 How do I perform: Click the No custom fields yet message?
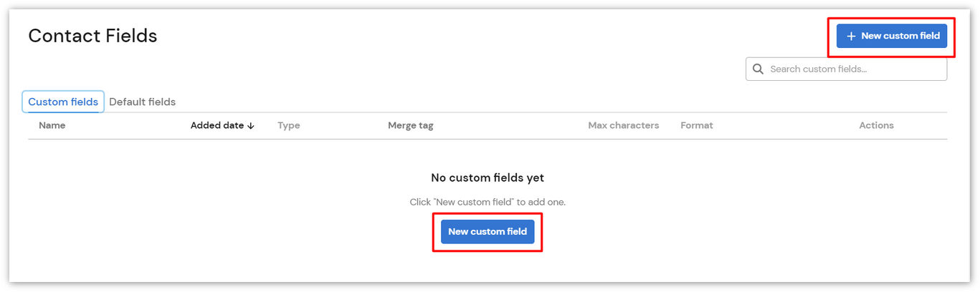[x=487, y=177]
